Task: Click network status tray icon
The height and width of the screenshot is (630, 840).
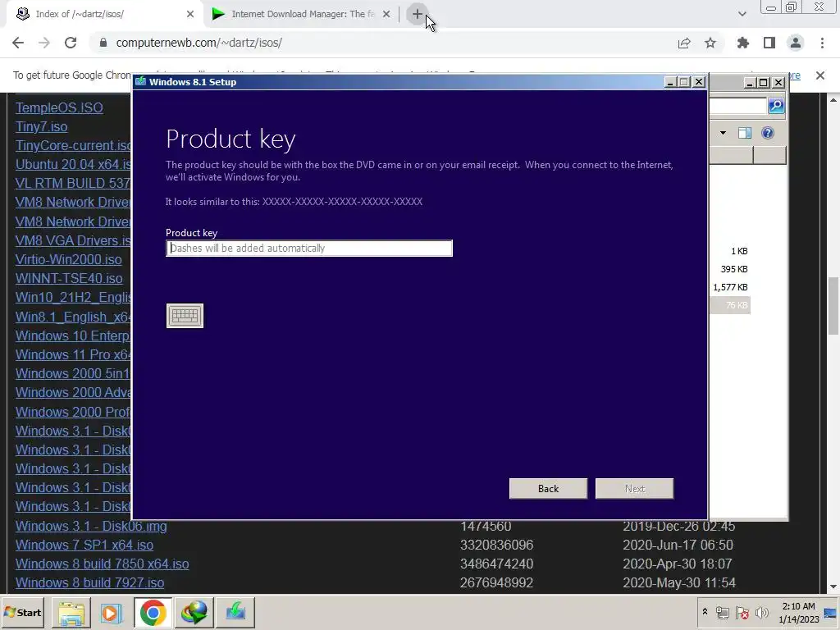Action: pos(722,613)
